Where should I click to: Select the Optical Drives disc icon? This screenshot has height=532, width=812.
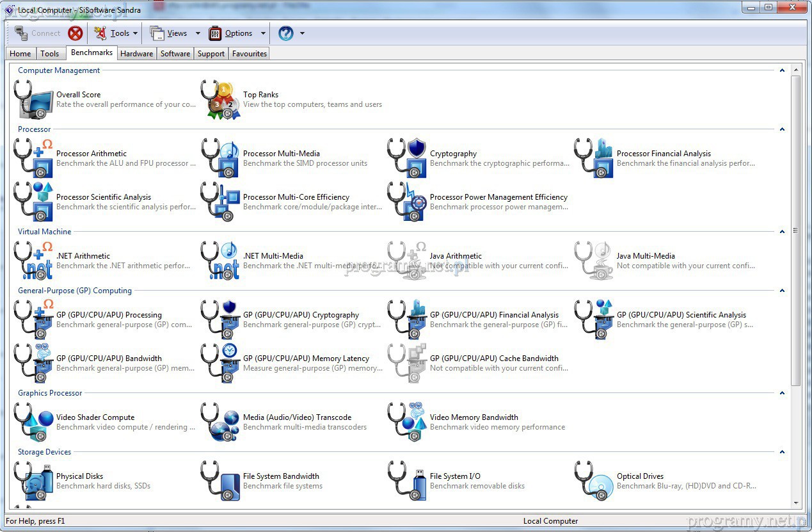(594, 481)
